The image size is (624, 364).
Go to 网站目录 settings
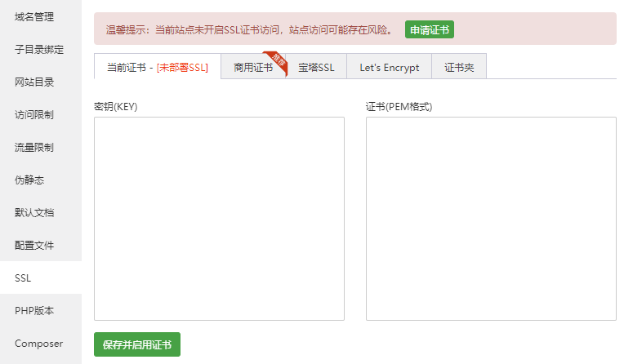[34, 82]
